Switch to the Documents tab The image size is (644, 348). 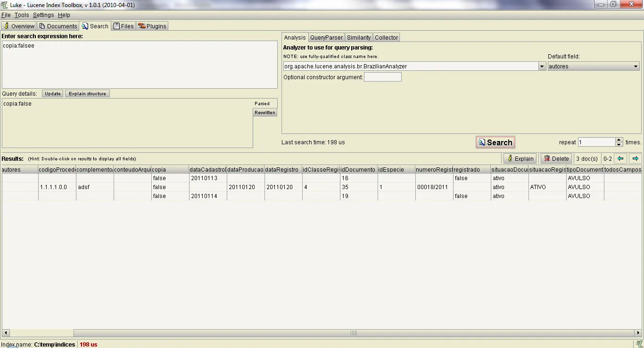[58, 26]
